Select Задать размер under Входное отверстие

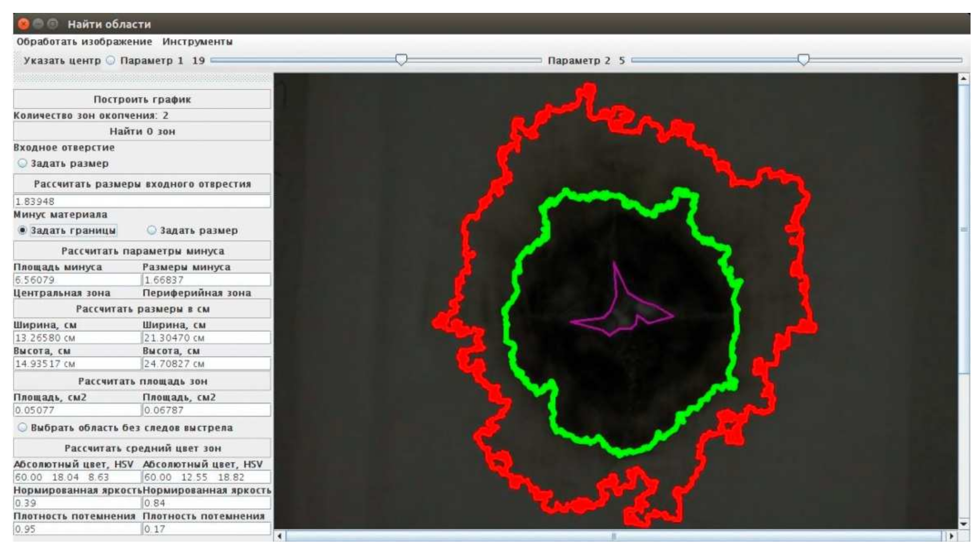point(23,163)
